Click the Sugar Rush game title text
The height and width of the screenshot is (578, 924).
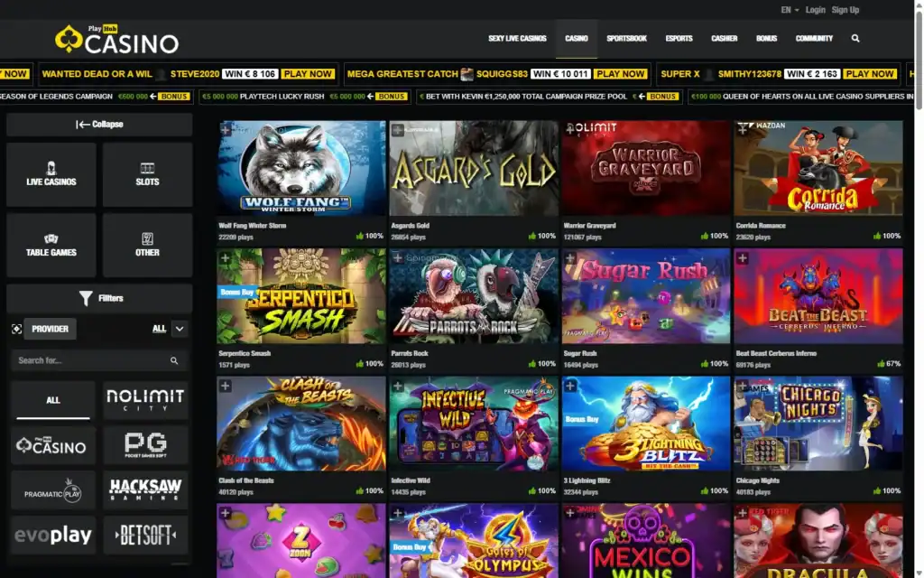pyautogui.click(x=580, y=353)
